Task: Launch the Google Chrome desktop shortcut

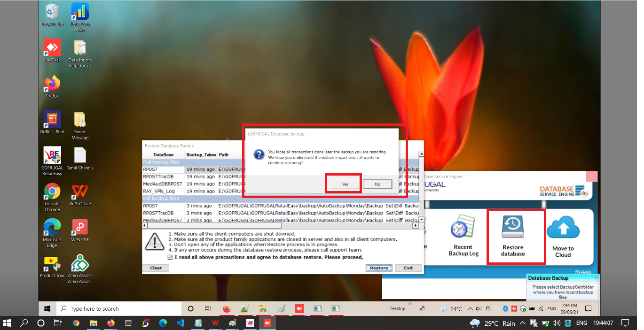Action: [x=52, y=197]
